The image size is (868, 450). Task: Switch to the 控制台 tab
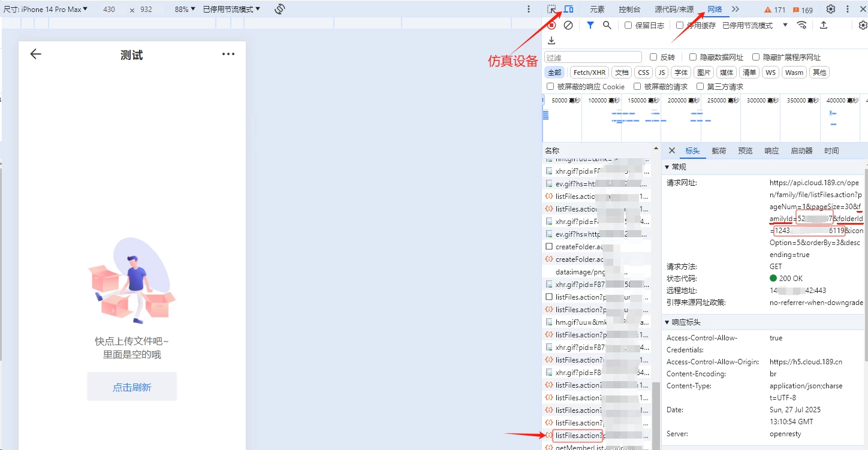(x=629, y=9)
